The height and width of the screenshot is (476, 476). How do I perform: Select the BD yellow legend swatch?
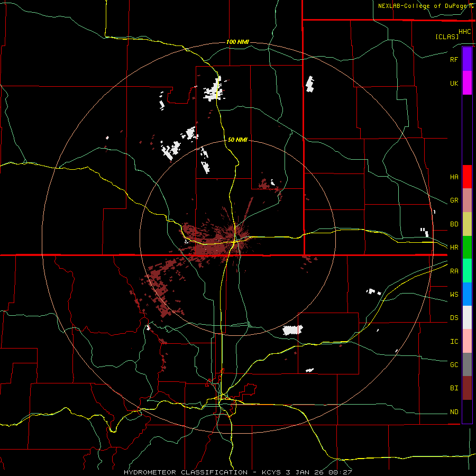(x=467, y=224)
